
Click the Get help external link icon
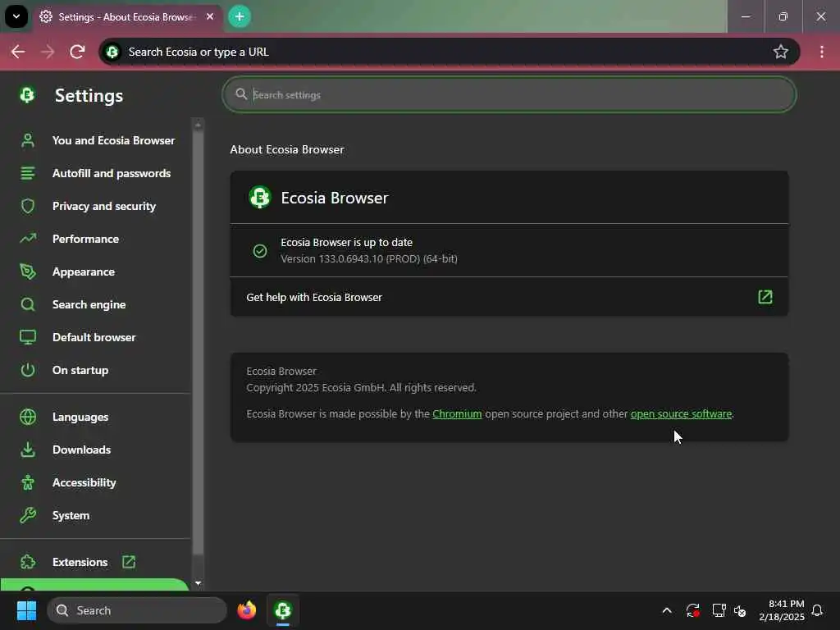pyautogui.click(x=765, y=297)
